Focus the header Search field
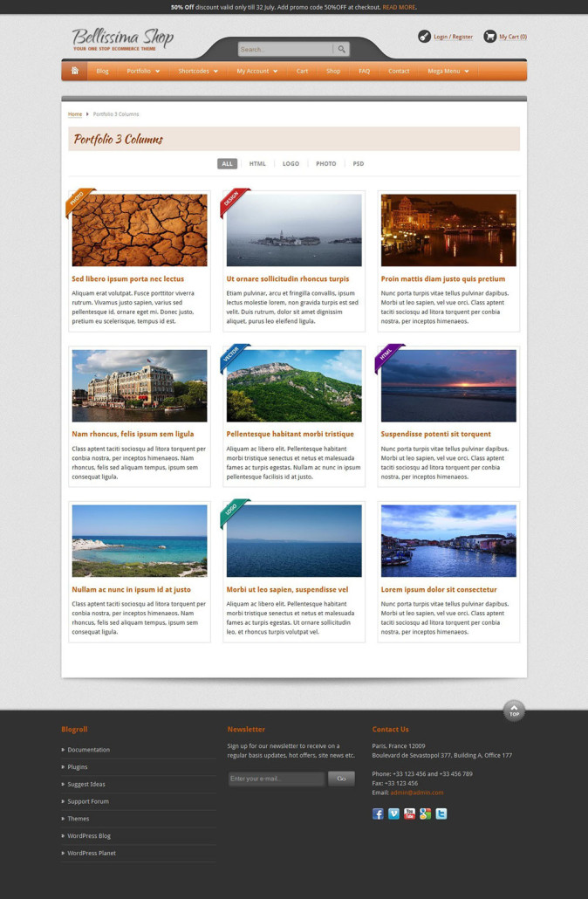Image resolution: width=588 pixels, height=899 pixels. (285, 49)
